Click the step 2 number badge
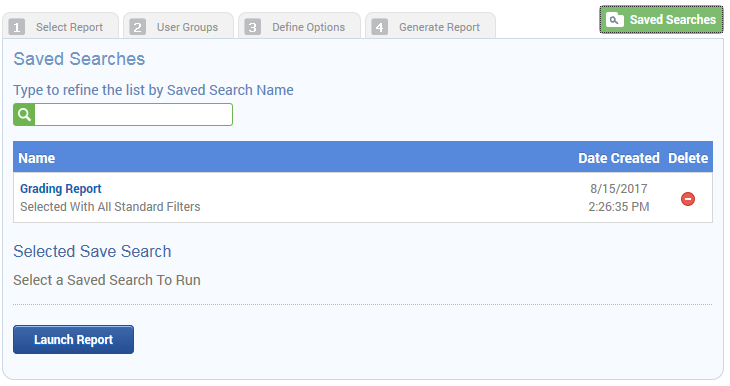 click(x=137, y=27)
